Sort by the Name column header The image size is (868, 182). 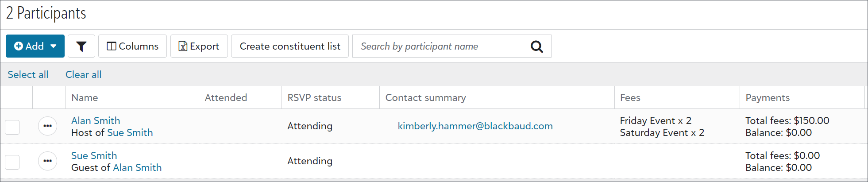[x=85, y=97]
